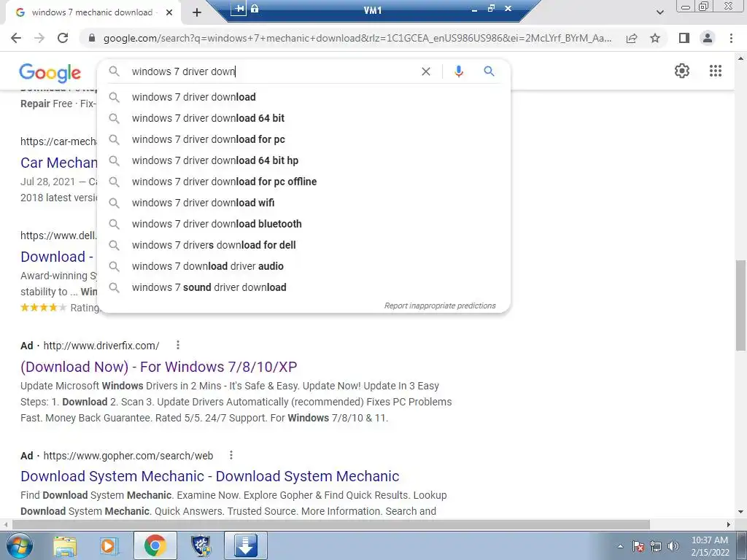
Task: Start voice search with microphone icon
Action: 458,71
